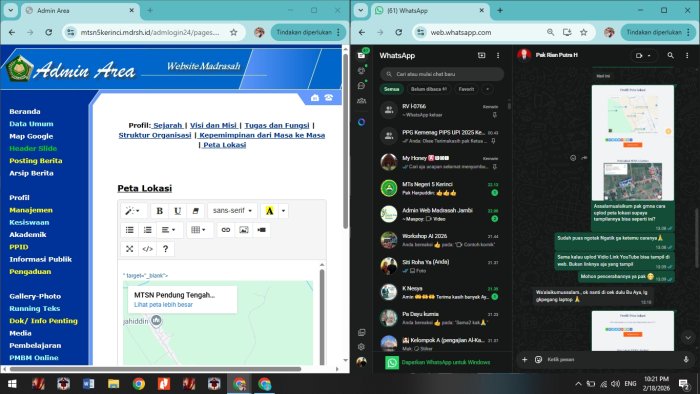Select Posting Berita in the admin sidebar
The image size is (700, 394).
tap(36, 161)
